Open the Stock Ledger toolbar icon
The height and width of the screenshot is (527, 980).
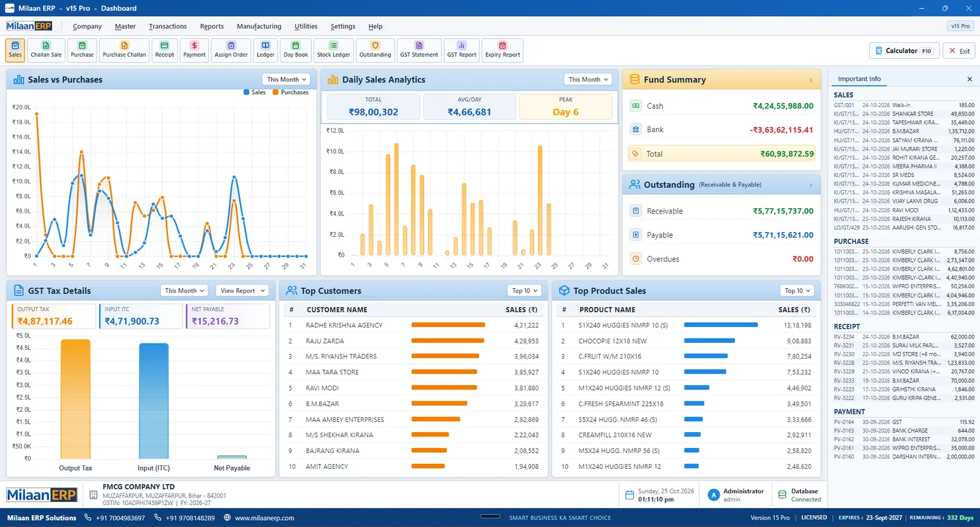pos(333,50)
